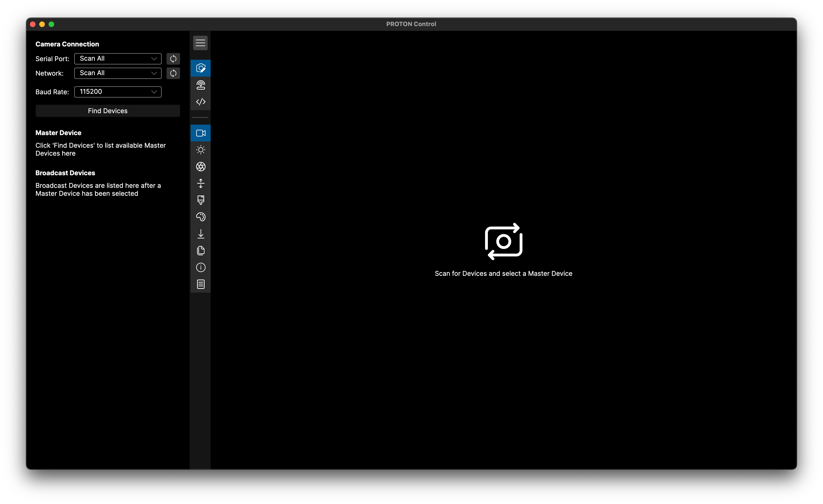Open the aperture shutter settings icon
823x504 pixels.
(x=200, y=167)
